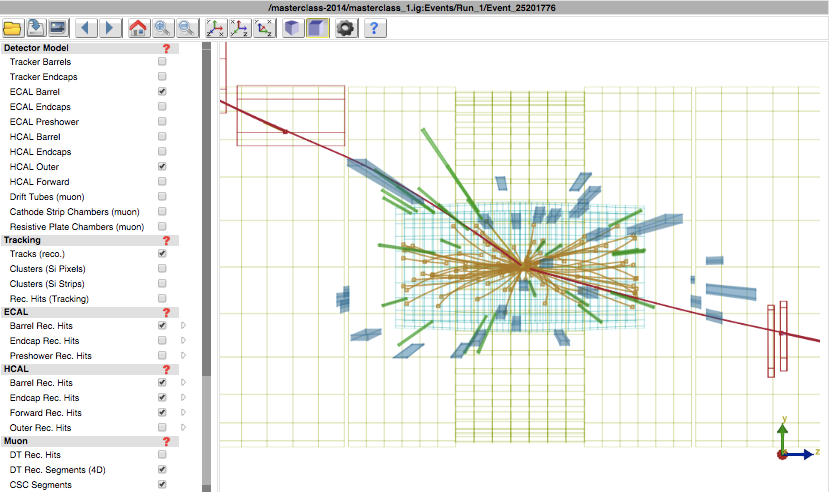Viewport: 829px width, 492px height.
Task: Click the open file folder icon
Action: tap(13, 28)
